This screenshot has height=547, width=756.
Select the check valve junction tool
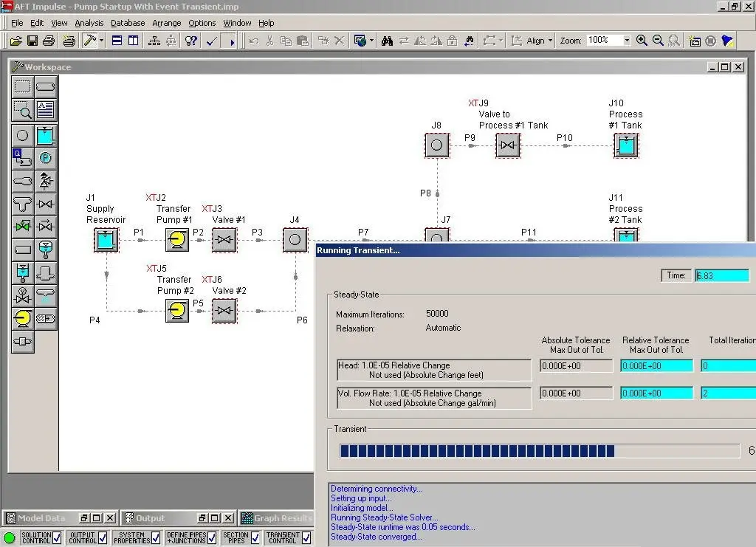click(x=46, y=227)
